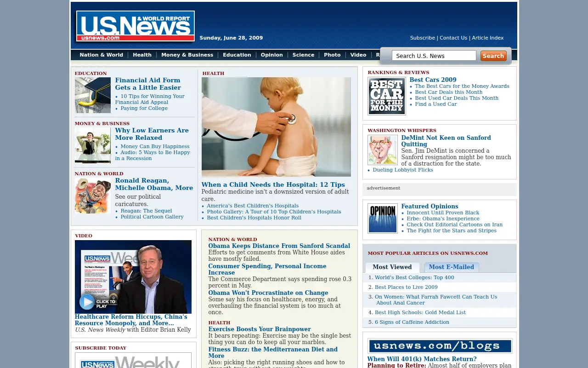This screenshot has width=588, height=368.
Task: Select the Education nav item
Action: [x=237, y=55]
